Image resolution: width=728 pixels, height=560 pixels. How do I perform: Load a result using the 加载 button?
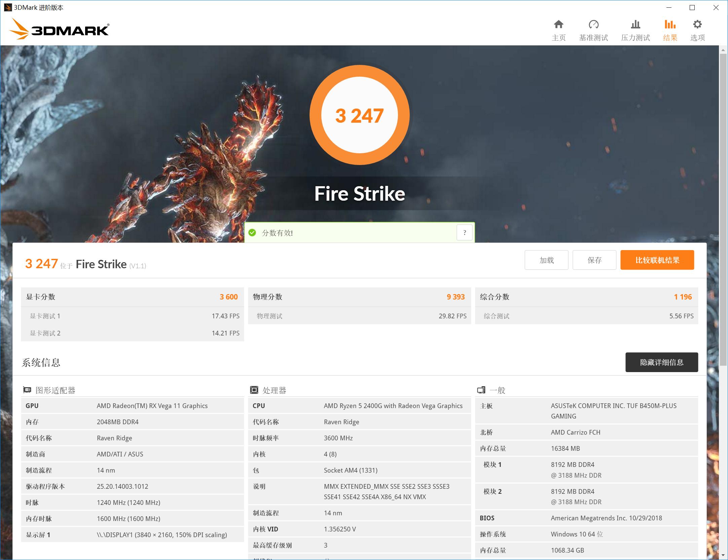[546, 260]
